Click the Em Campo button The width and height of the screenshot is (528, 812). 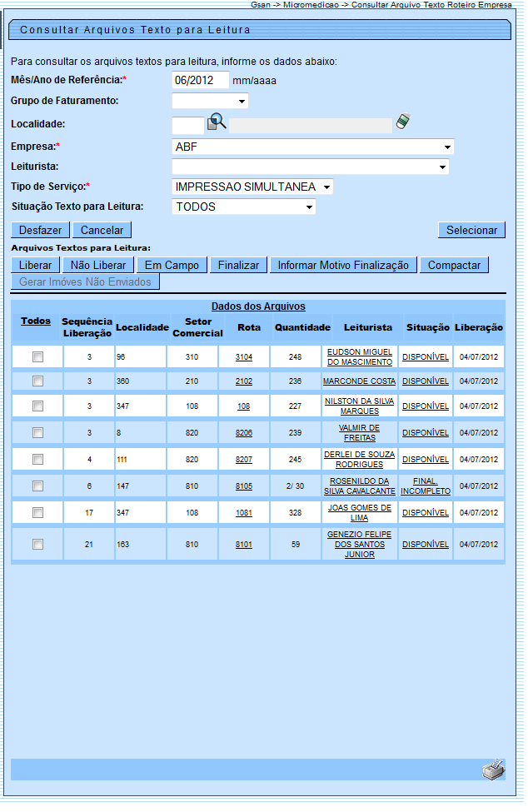pos(172,266)
